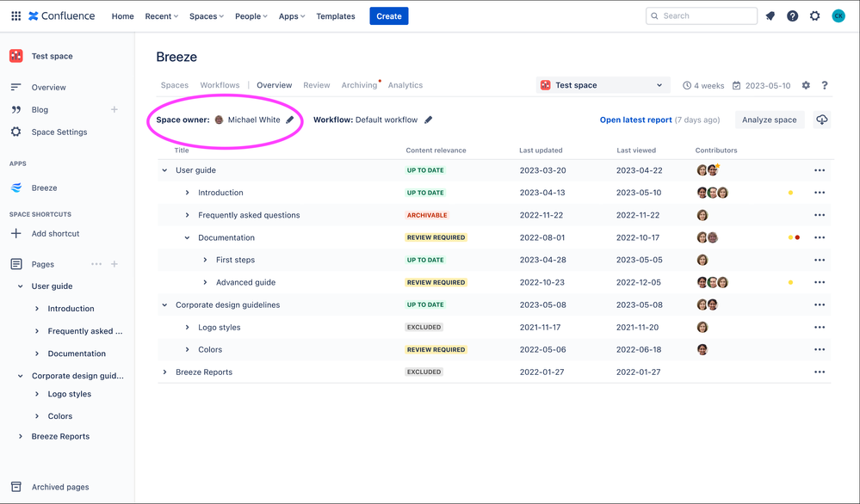Go to Home in top navigation
Image resolution: width=860 pixels, height=504 pixels.
point(123,16)
